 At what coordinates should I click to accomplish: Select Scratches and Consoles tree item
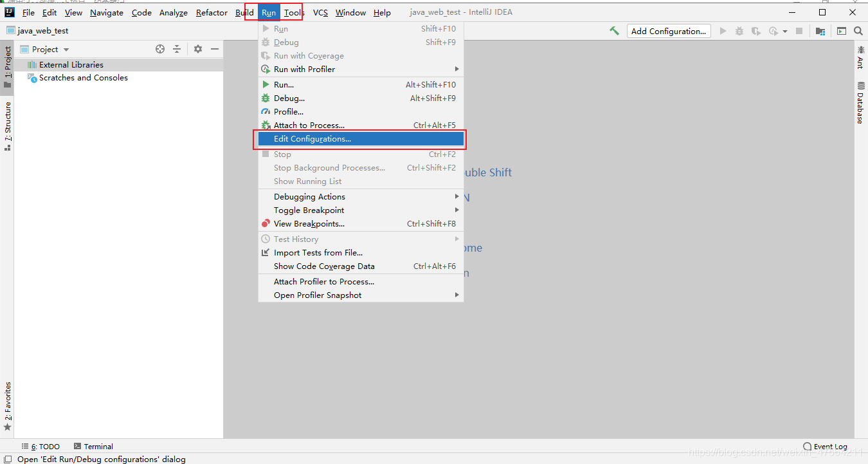(x=119, y=78)
